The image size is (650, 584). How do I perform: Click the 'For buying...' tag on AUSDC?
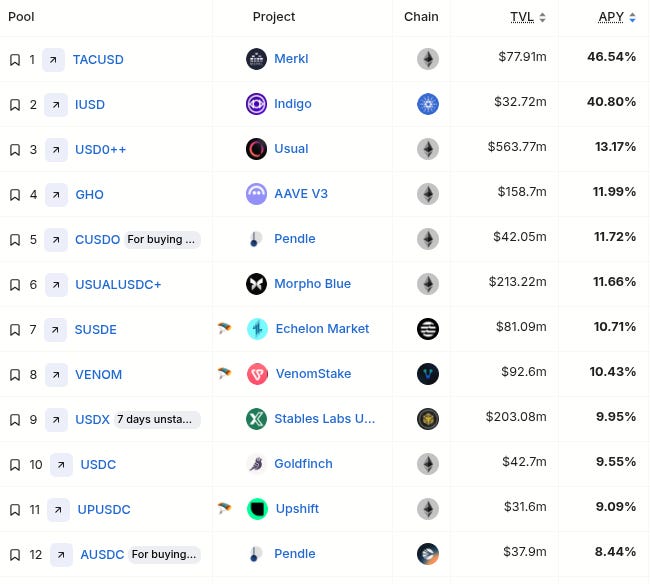(x=164, y=555)
